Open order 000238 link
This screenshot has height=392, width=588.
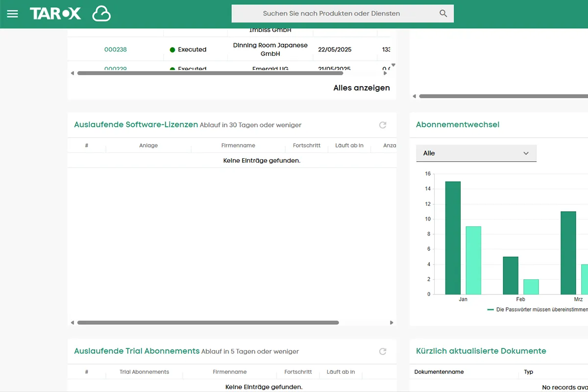[116, 49]
